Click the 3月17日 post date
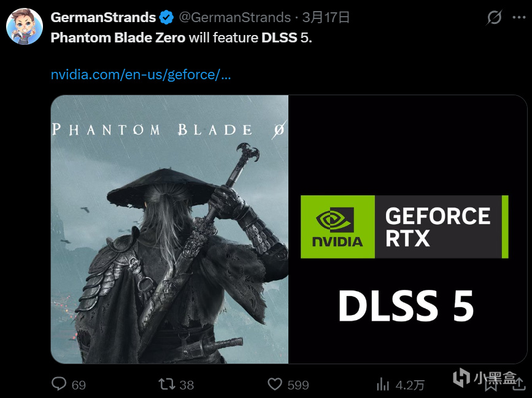The height and width of the screenshot is (398, 532). point(326,17)
